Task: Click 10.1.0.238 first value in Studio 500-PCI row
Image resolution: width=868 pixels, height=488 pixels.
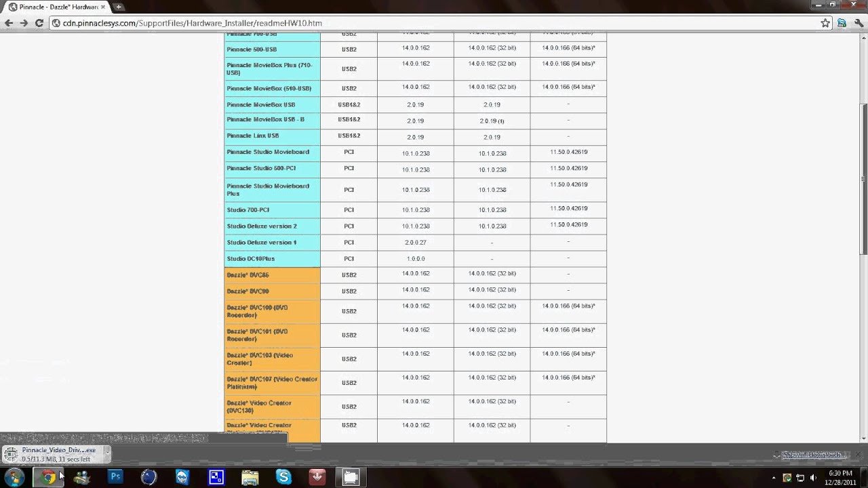Action: (416, 169)
